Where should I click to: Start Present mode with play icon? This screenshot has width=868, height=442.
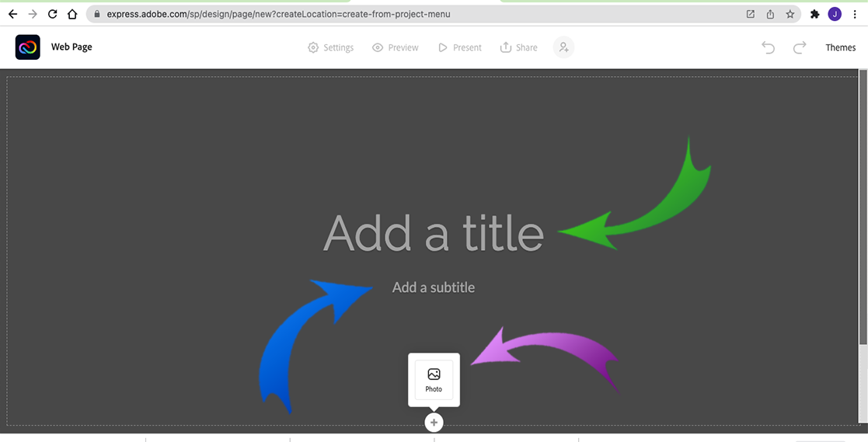coord(443,47)
